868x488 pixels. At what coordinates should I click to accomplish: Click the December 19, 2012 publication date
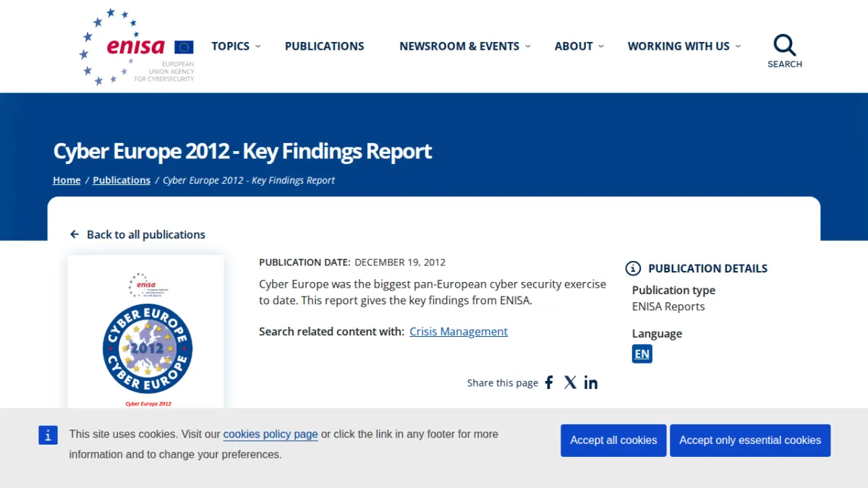[400, 262]
